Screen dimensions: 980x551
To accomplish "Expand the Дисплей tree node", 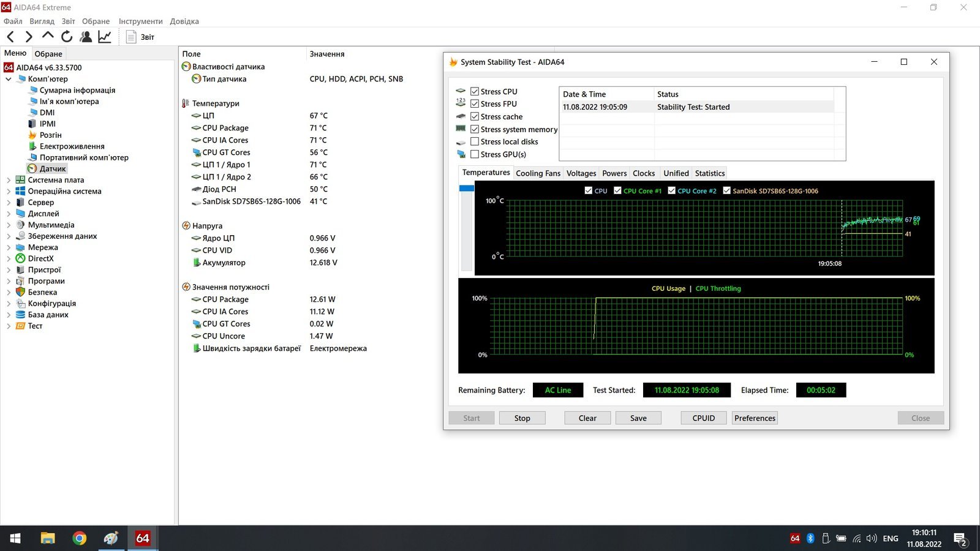I will (x=9, y=214).
